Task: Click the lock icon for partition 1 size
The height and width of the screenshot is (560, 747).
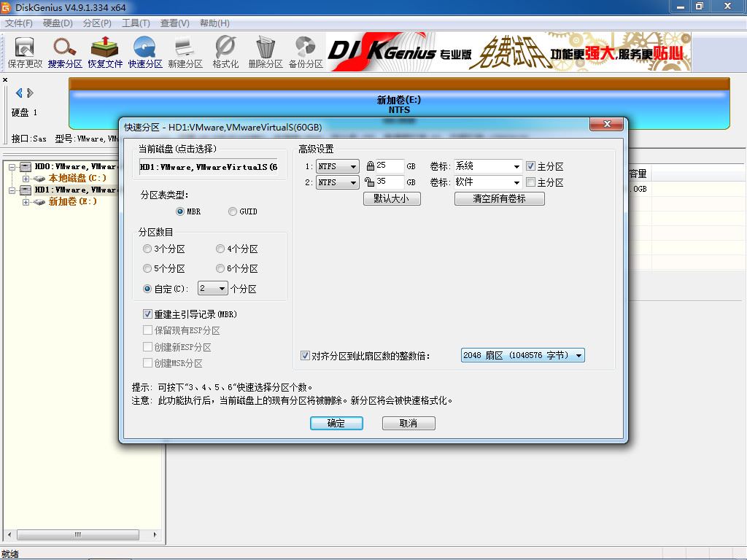Action: pos(370,166)
